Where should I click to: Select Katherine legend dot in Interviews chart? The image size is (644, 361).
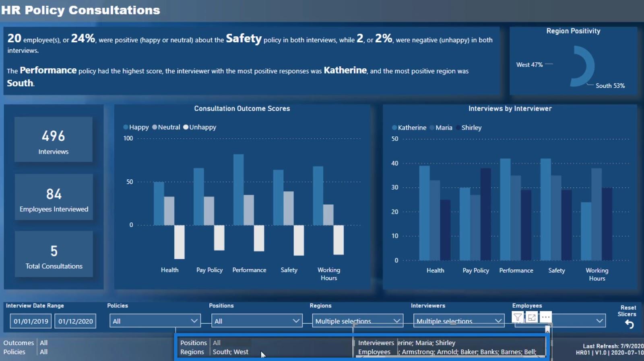[394, 127]
